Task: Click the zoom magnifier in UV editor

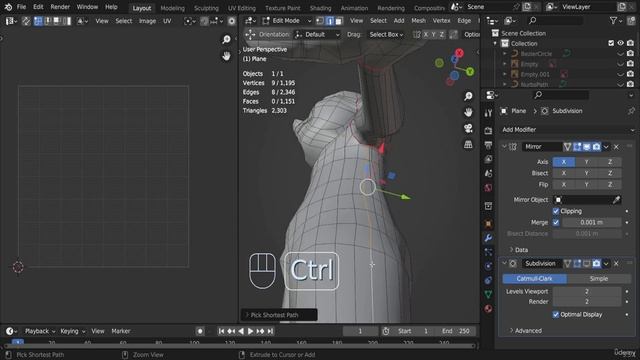Action: click(226, 39)
